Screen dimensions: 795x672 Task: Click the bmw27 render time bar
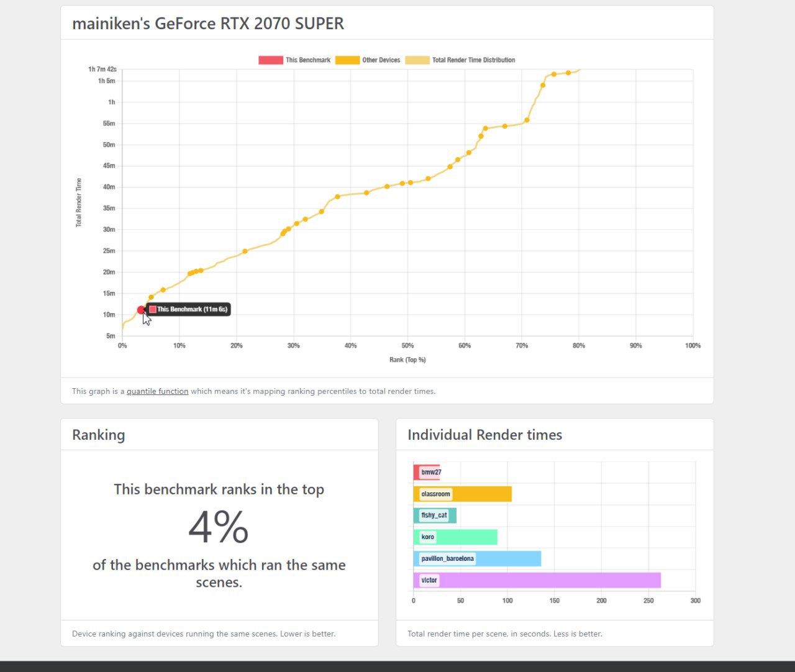click(x=427, y=473)
